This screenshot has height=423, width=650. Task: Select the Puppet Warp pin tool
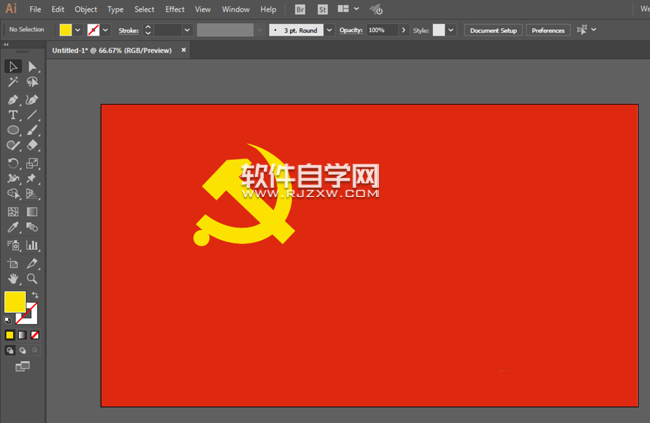pyautogui.click(x=32, y=178)
